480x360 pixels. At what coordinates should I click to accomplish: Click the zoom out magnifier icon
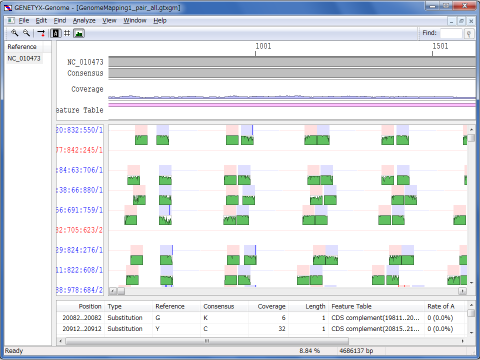pyautogui.click(x=26, y=33)
